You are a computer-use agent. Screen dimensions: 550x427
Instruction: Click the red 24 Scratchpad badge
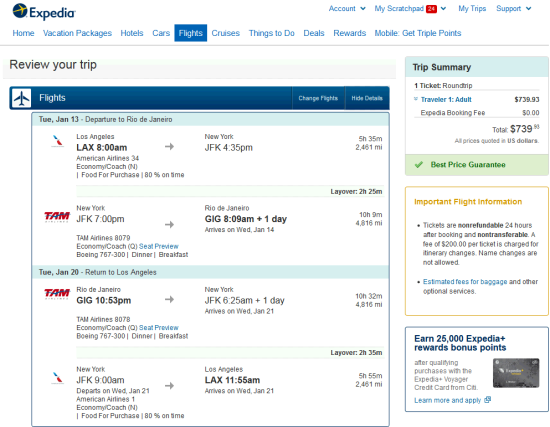(x=431, y=9)
